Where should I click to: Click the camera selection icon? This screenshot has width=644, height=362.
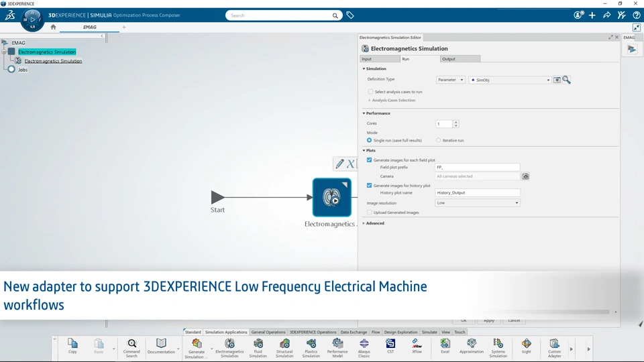525,176
